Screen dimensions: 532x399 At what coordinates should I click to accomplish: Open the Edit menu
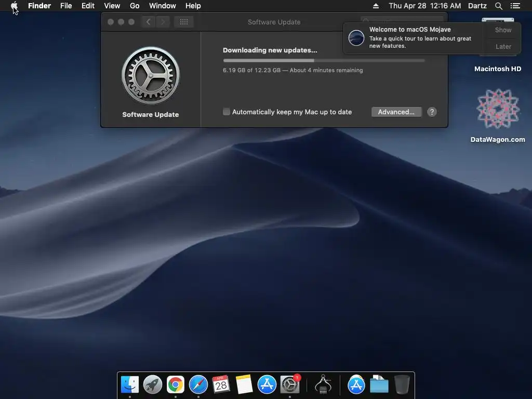click(88, 6)
